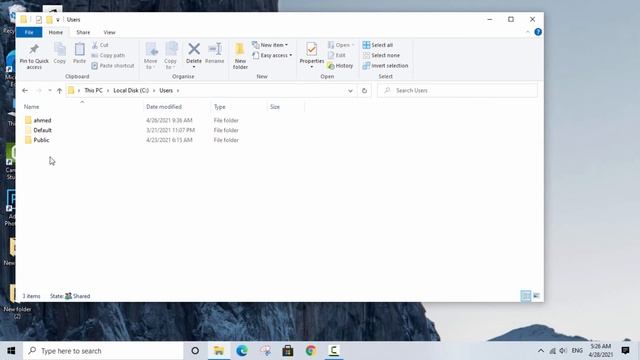
Task: Click the quick access Properties icon in title bar
Action: tap(38, 20)
